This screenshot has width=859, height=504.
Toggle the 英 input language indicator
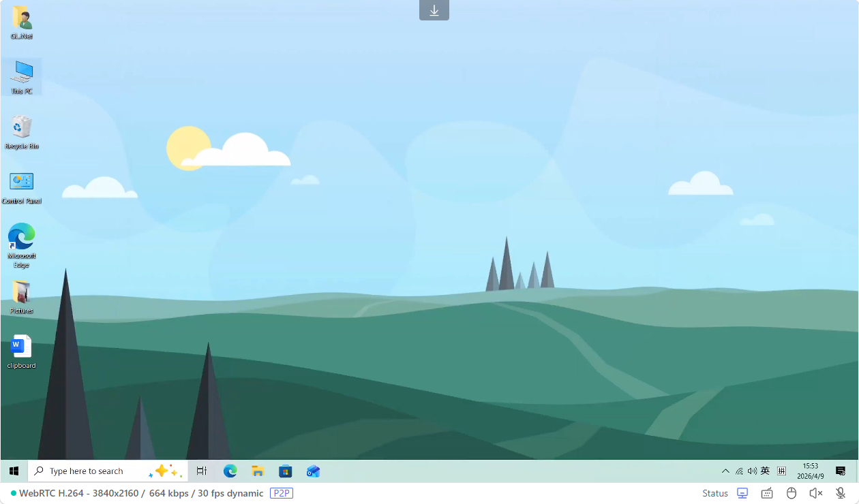coord(765,471)
